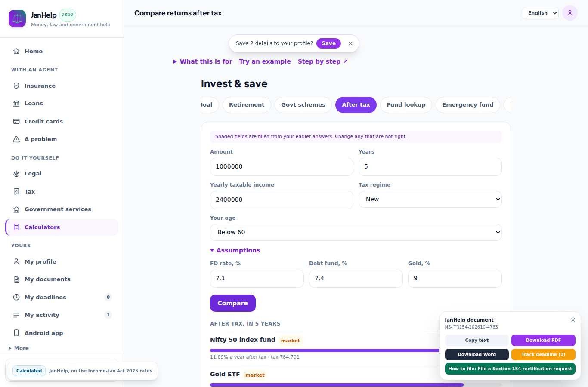
Task: Click the My deadlines clock icon
Action: pos(16,297)
